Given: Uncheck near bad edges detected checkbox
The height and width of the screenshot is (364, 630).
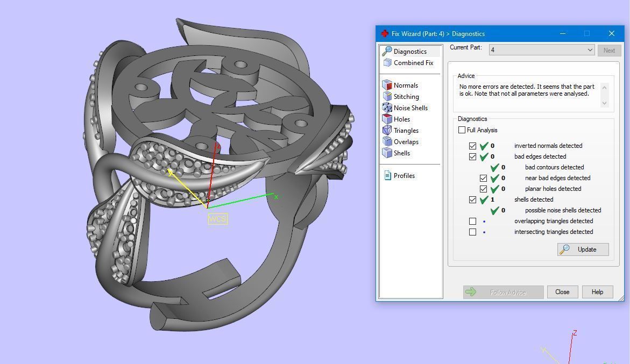Looking at the screenshot, I should click(483, 178).
